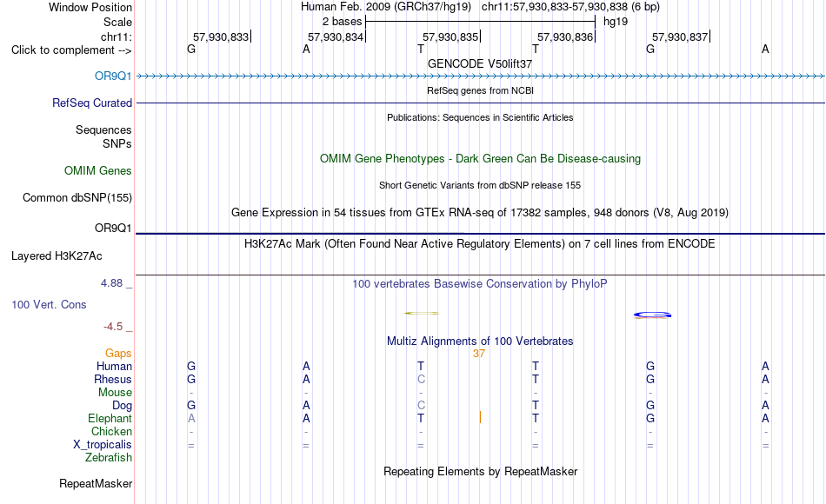Click the orange gap count 37
The width and height of the screenshot is (826, 504).
479,354
